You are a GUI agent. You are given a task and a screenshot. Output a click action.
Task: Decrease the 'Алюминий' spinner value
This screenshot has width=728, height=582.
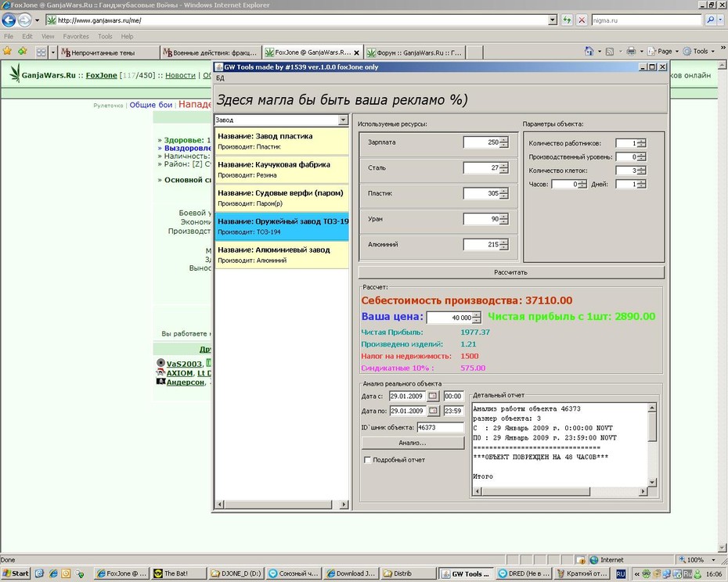[504, 247]
